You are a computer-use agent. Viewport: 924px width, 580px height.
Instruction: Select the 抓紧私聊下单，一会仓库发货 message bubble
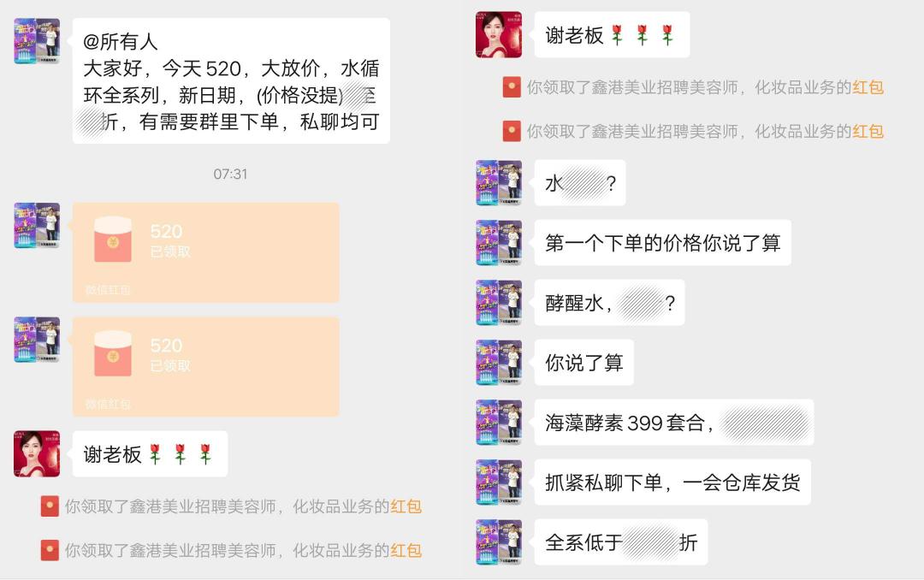coord(672,482)
